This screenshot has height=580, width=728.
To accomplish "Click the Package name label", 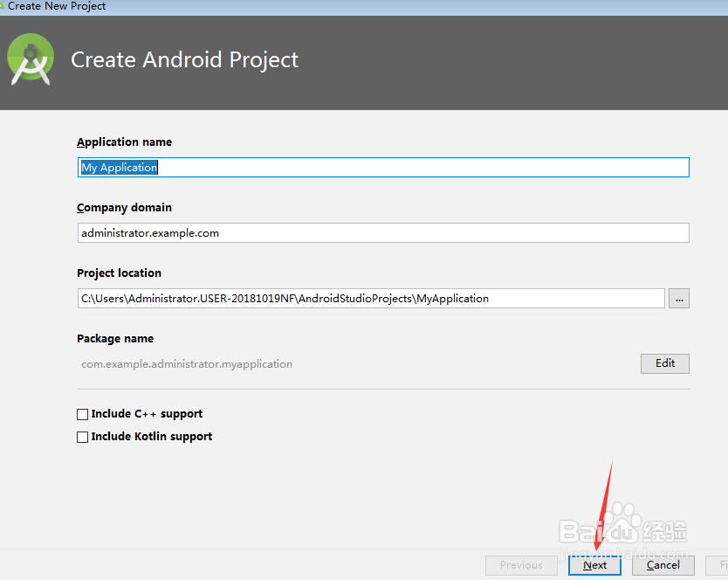I will coord(115,338).
